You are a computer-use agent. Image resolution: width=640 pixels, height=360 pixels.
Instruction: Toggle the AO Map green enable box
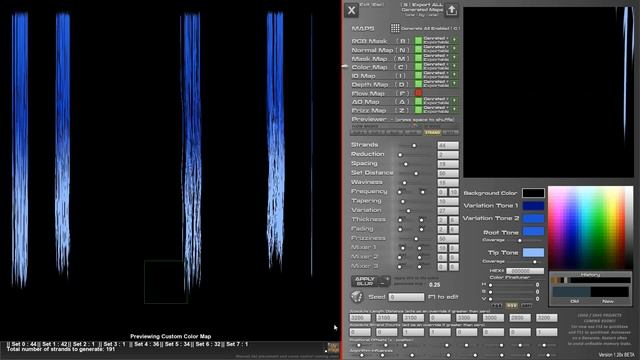[418, 102]
